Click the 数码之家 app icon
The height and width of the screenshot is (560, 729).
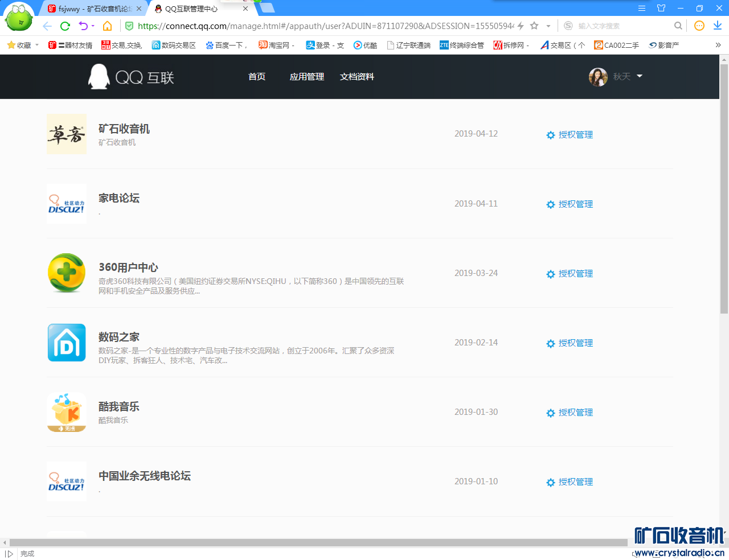(x=67, y=343)
